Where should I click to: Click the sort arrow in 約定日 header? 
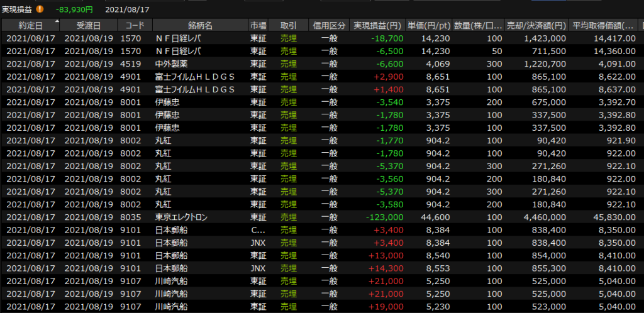click(58, 21)
